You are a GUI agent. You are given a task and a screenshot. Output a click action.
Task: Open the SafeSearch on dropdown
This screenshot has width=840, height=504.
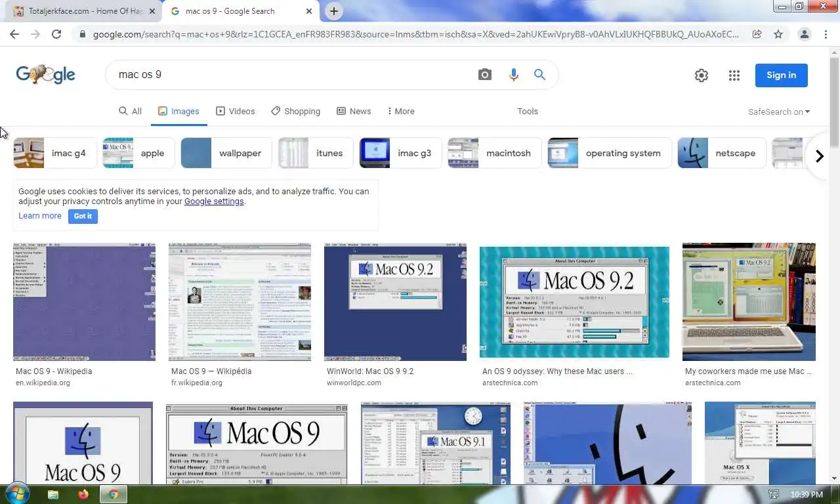(779, 112)
